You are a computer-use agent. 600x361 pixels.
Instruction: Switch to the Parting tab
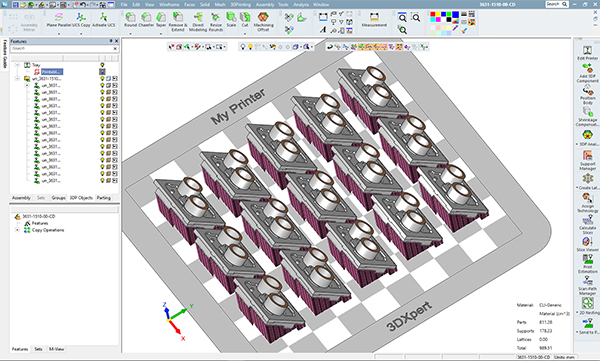(x=103, y=198)
